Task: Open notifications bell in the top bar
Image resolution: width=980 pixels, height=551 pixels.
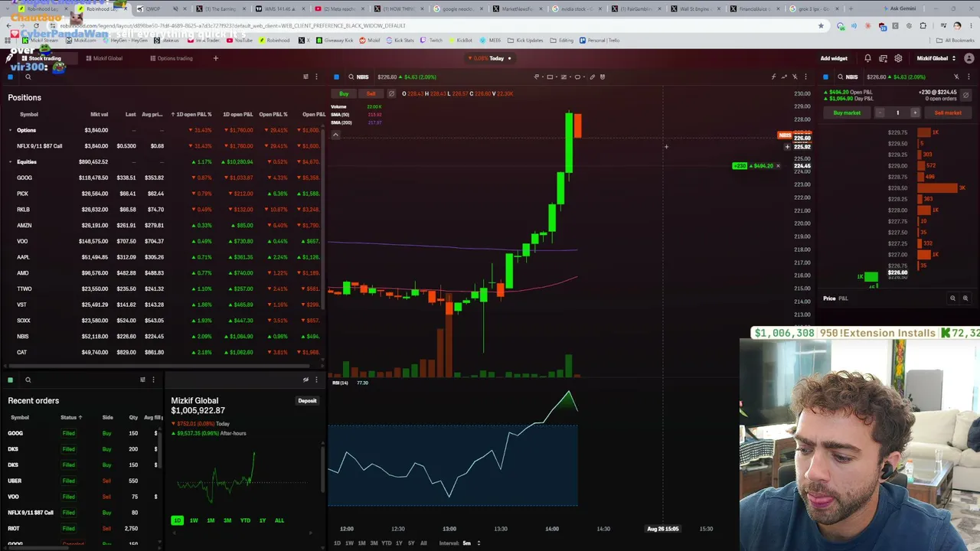Action: pyautogui.click(x=867, y=58)
